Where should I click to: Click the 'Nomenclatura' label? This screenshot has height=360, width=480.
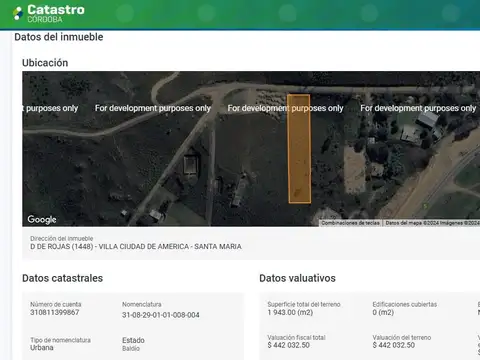coord(142,304)
